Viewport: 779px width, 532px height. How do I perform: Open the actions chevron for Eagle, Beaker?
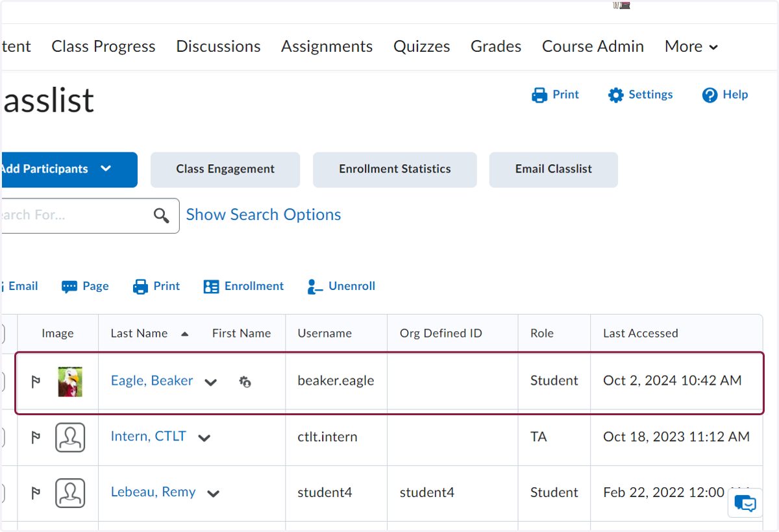pyautogui.click(x=210, y=382)
